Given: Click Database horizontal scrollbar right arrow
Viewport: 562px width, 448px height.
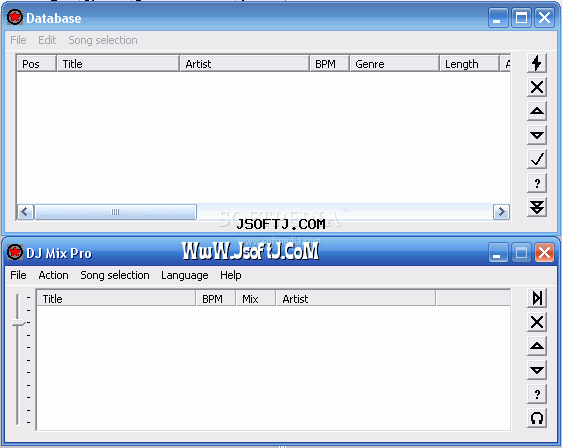Looking at the screenshot, I should (x=501, y=212).
